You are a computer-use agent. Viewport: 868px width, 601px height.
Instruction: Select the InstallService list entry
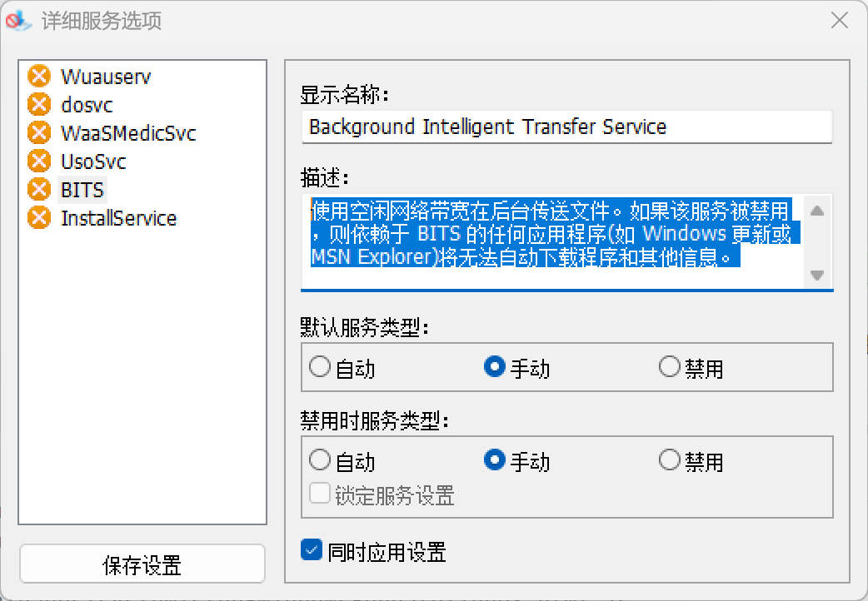click(x=118, y=218)
